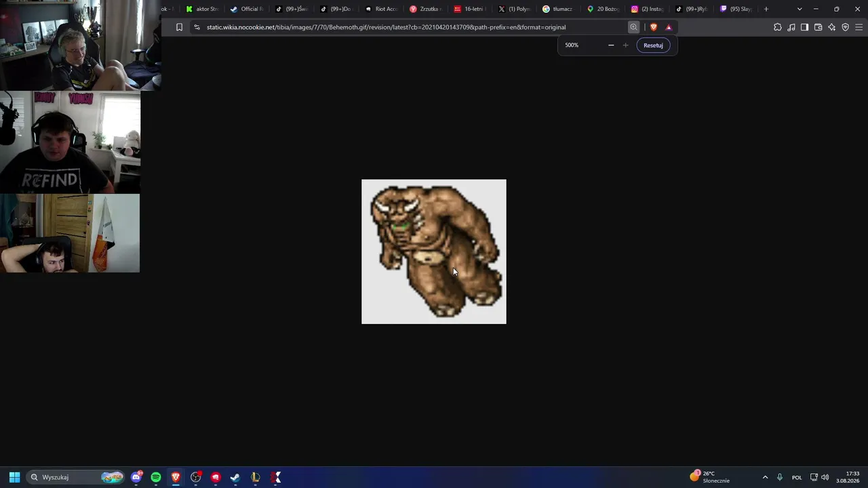Increase zoom with the plus button

(x=625, y=45)
